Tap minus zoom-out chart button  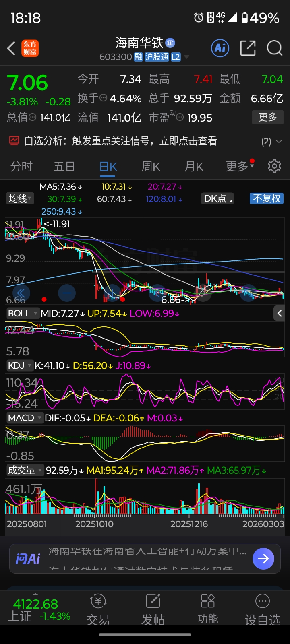pyautogui.click(x=67, y=293)
